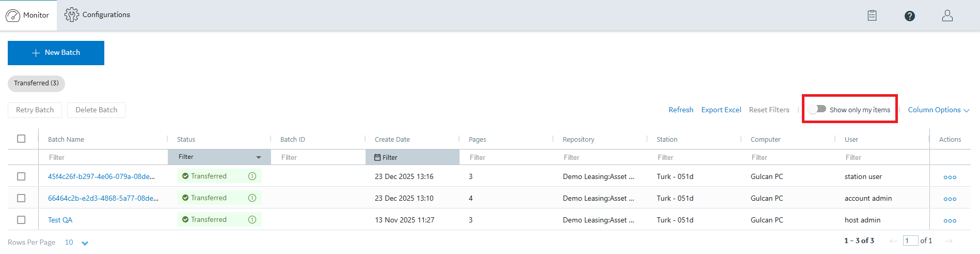Sort by Pages column header
980x254 pixels.
[477, 139]
